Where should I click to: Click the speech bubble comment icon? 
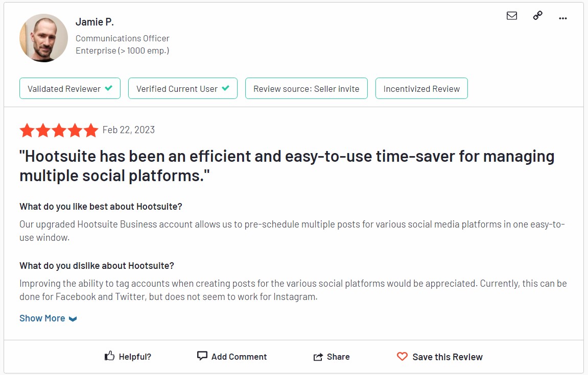tap(202, 356)
